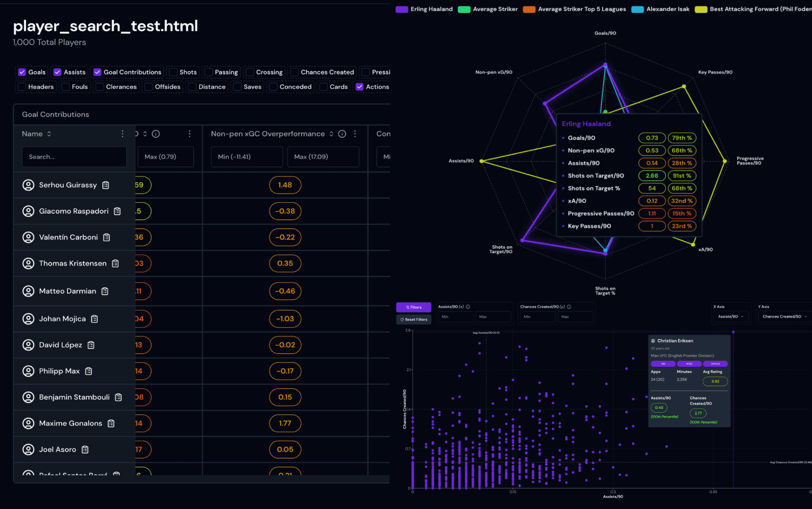Open clipboard report for Benjamin Stambouli

coord(118,397)
